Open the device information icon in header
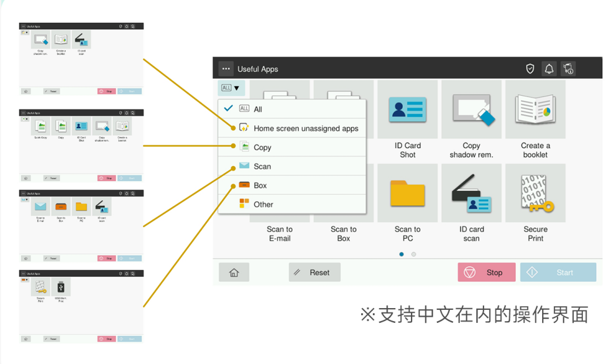611x364 pixels. click(x=567, y=69)
